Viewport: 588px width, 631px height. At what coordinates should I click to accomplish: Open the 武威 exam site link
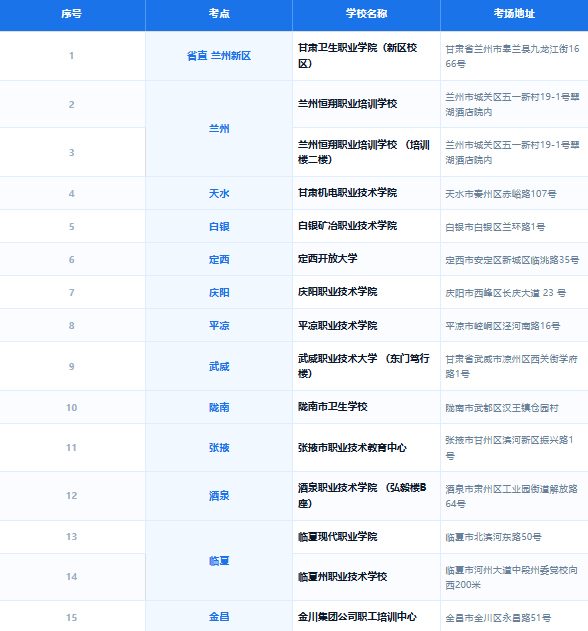[219, 367]
